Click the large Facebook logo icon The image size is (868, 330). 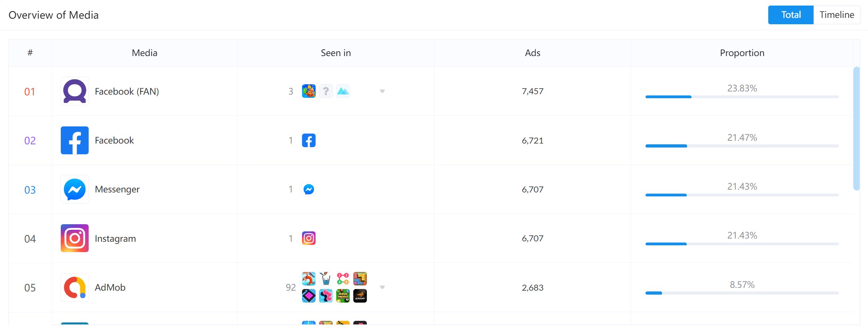pyautogui.click(x=75, y=140)
